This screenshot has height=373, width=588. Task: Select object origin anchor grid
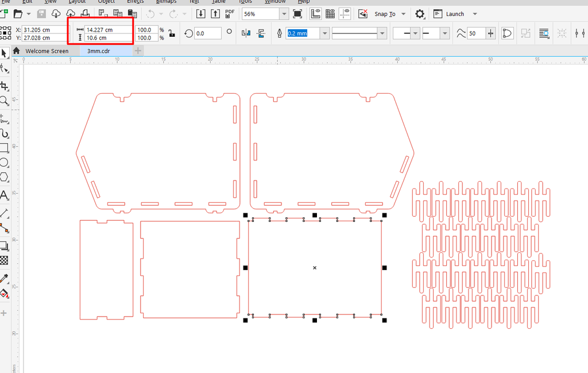click(x=6, y=33)
